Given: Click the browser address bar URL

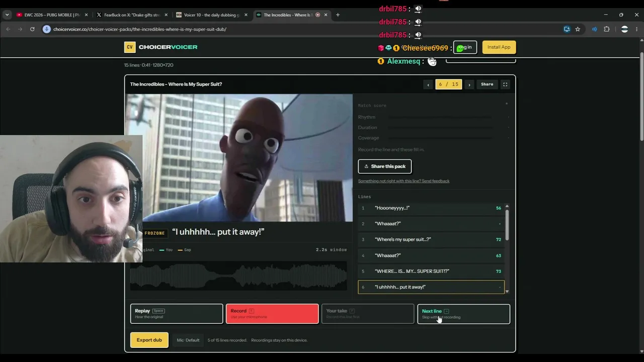Looking at the screenshot, I should pyautogui.click(x=140, y=29).
